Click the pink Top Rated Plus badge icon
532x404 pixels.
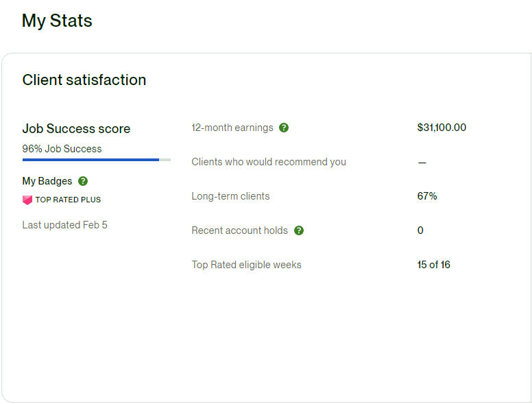(27, 200)
